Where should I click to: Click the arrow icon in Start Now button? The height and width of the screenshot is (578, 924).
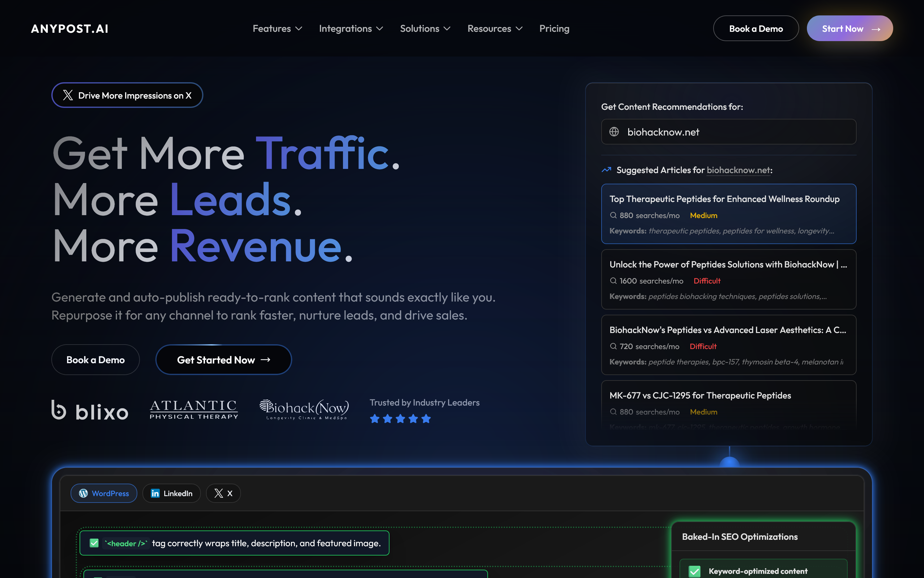[x=876, y=29]
